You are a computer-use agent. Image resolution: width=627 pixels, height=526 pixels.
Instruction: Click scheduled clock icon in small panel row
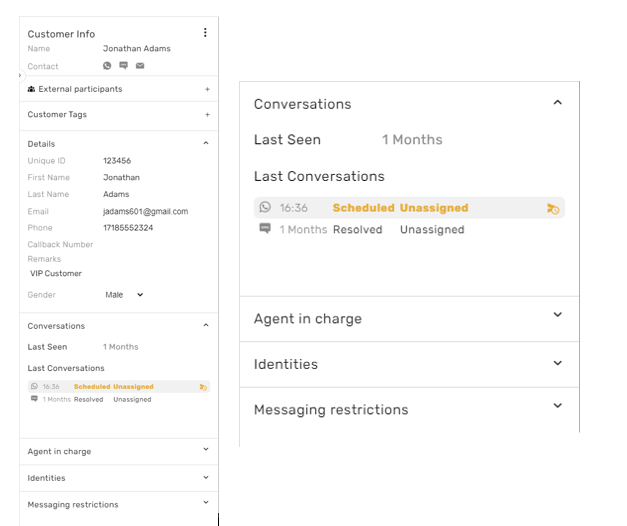[x=203, y=387]
